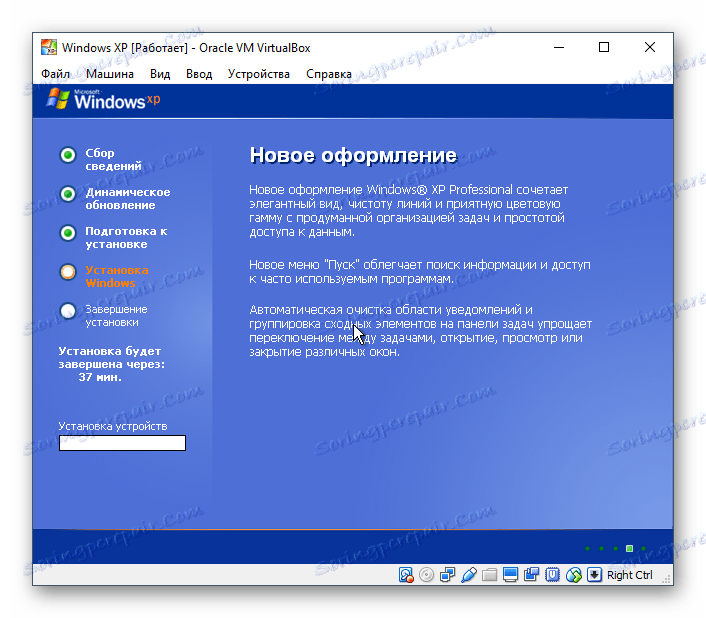Click the virtual display indicator
The height and width of the screenshot is (618, 706).
point(510,575)
